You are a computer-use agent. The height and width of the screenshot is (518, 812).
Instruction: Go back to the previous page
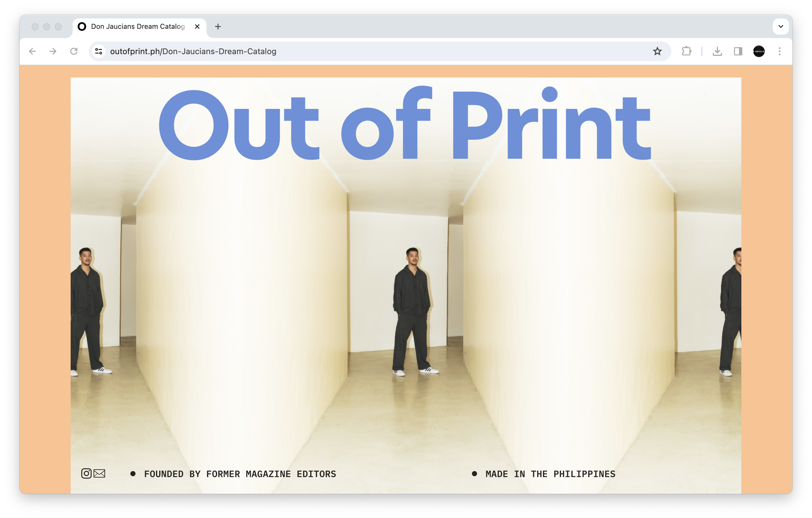32,51
